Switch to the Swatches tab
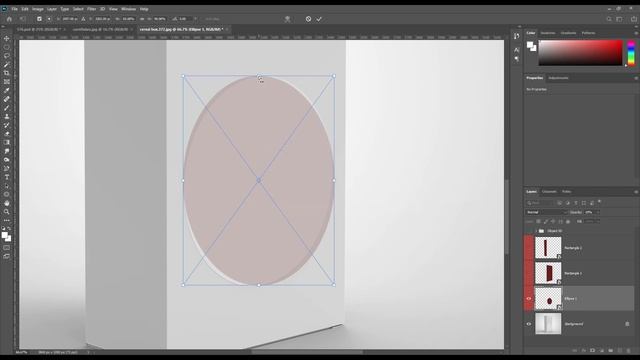This screenshot has width=640, height=360. tap(548, 33)
